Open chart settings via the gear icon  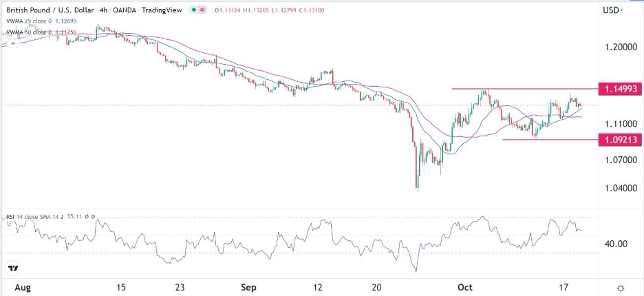(x=621, y=288)
